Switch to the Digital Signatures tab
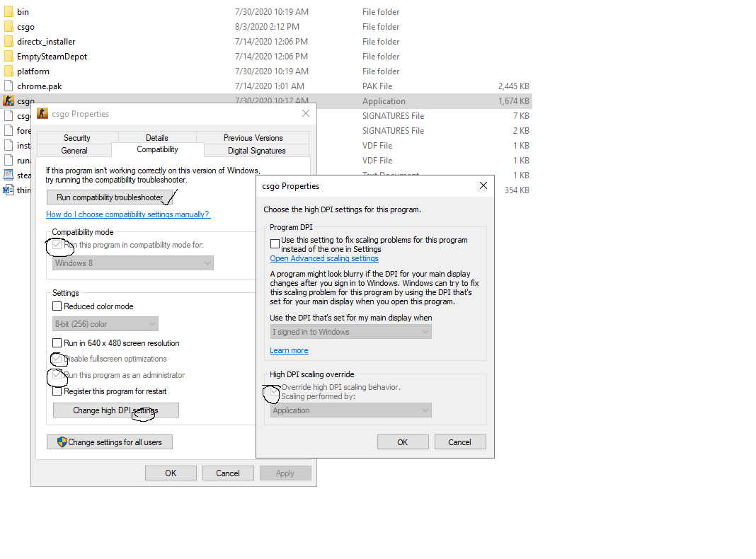Image resolution: width=756 pixels, height=559 pixels. tap(256, 150)
